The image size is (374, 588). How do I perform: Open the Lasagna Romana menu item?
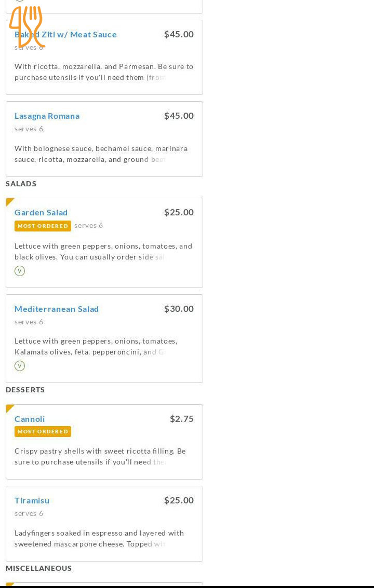tap(47, 116)
